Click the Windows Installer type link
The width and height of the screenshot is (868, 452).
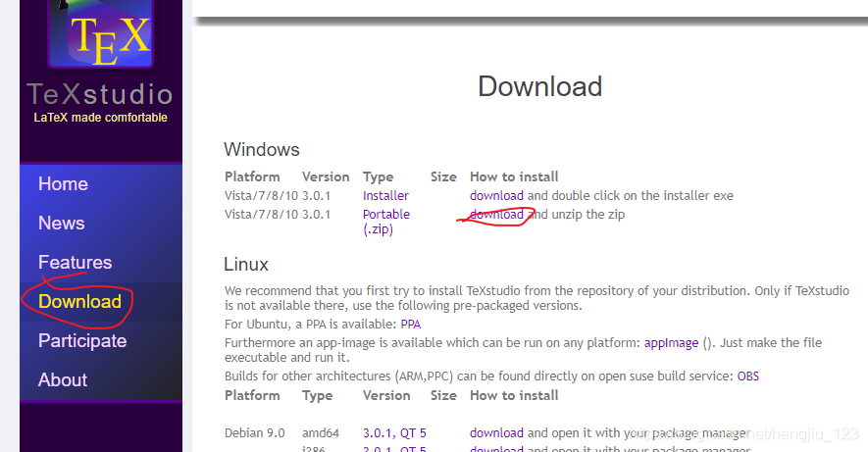click(x=385, y=196)
